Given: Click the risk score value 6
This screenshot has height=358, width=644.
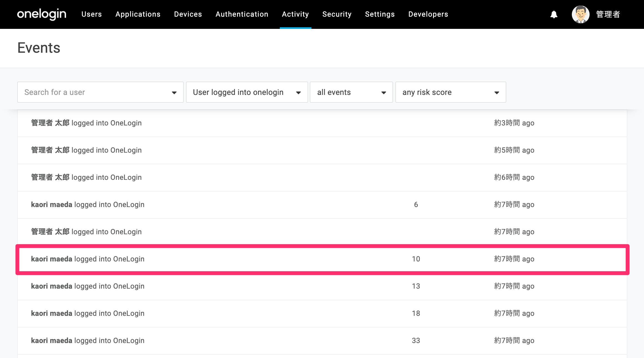Looking at the screenshot, I should 416,205.
